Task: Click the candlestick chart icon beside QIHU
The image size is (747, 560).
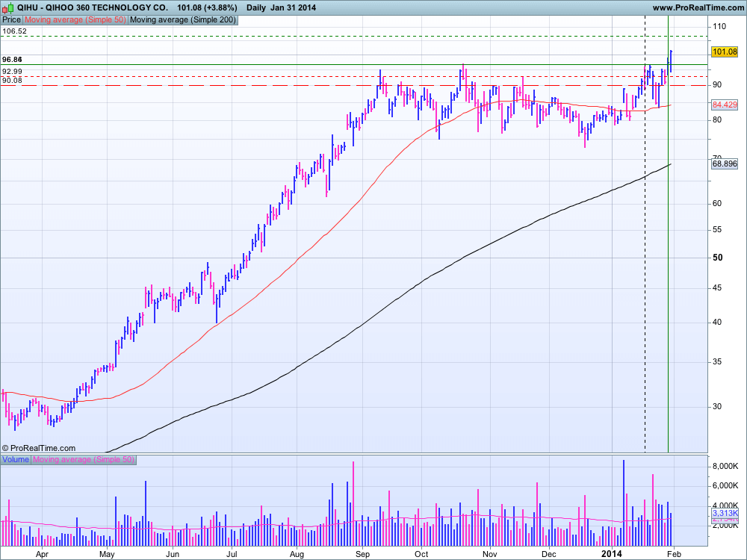Action: click(x=8, y=7)
